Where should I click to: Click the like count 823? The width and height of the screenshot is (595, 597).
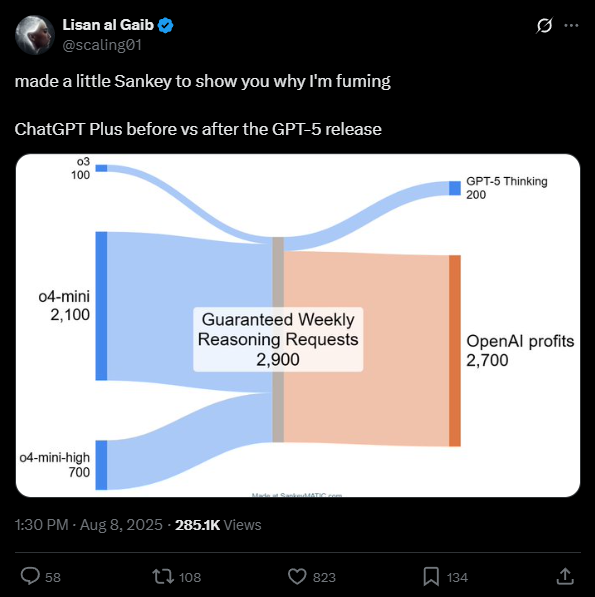pos(324,578)
